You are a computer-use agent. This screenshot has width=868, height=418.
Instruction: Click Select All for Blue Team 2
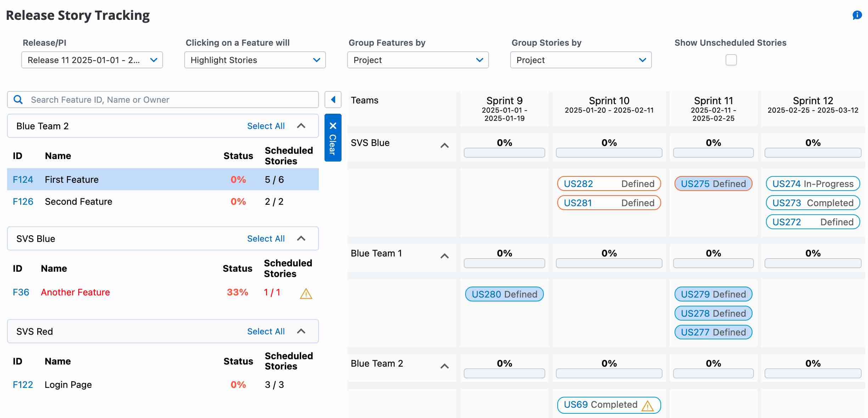(x=266, y=126)
